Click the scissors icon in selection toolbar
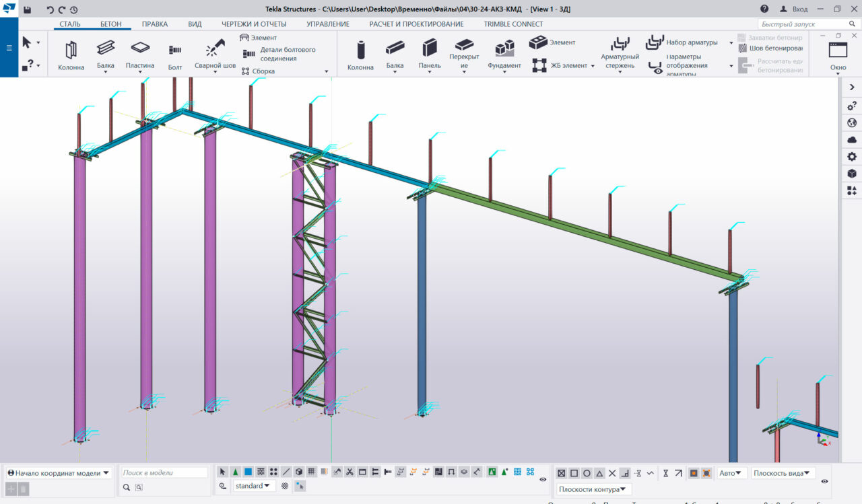This screenshot has width=862, height=504. pos(350,472)
